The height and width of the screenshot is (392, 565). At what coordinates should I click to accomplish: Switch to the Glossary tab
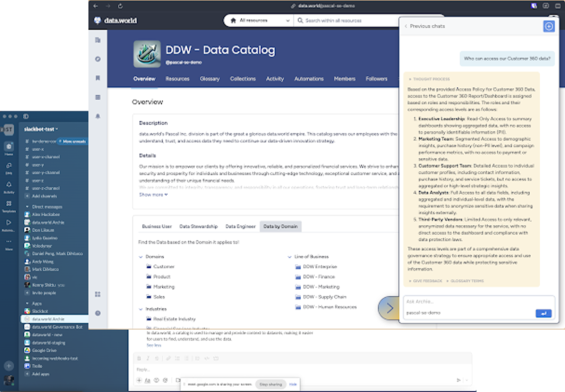pos(210,79)
